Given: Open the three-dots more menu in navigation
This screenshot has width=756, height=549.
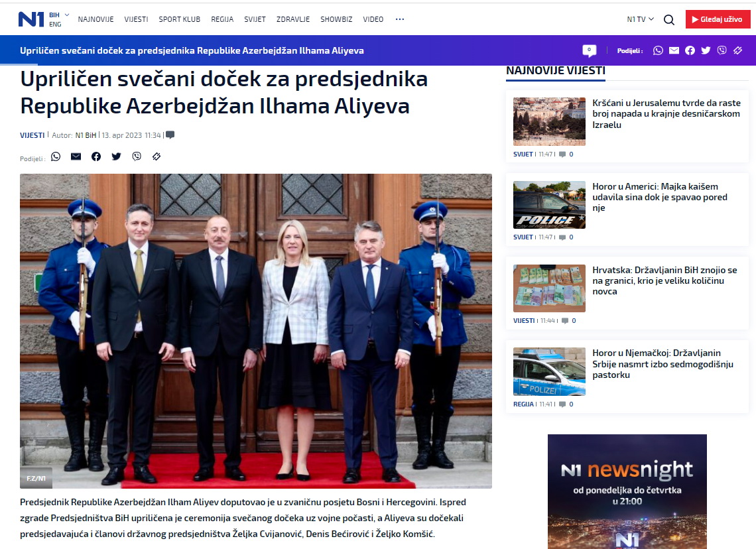Looking at the screenshot, I should pos(399,19).
